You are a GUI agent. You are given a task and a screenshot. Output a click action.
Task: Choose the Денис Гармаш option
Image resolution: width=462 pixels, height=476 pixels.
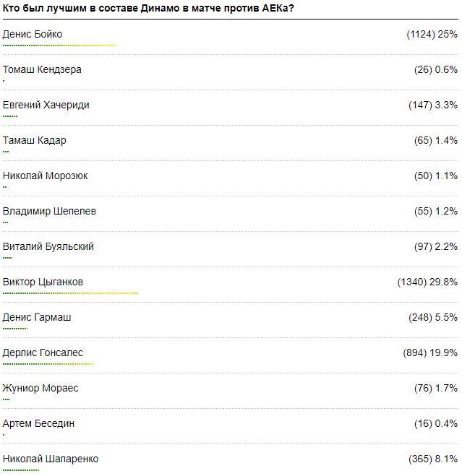[37, 317]
